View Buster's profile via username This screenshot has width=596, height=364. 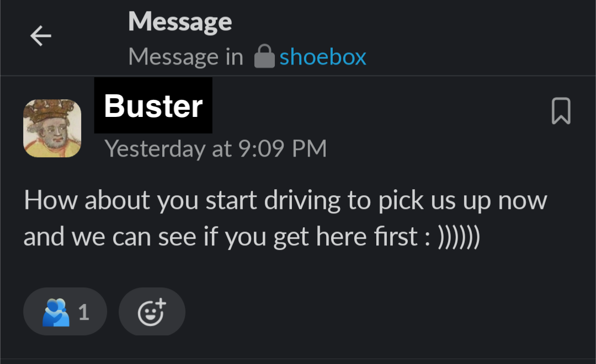click(153, 105)
